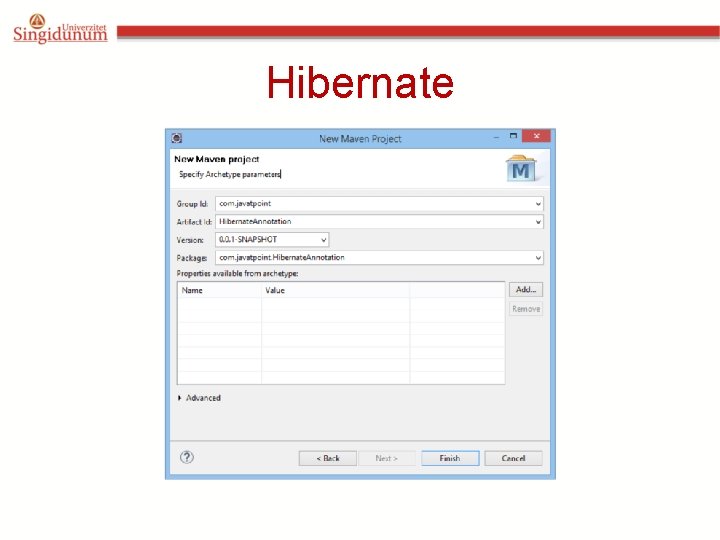Click the 'New Maven project' heading
This screenshot has width=720, height=540.
pos(216,159)
